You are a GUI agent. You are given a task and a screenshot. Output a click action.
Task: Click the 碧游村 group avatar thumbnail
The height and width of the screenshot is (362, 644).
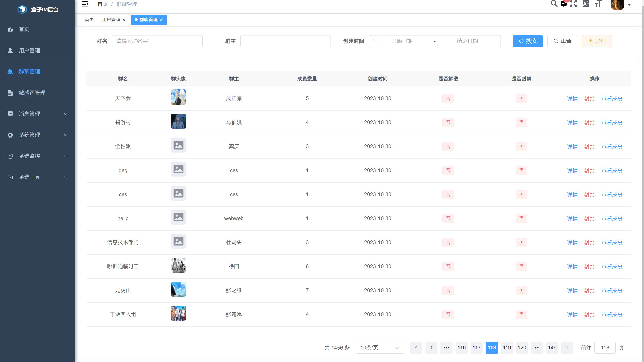[x=178, y=121]
